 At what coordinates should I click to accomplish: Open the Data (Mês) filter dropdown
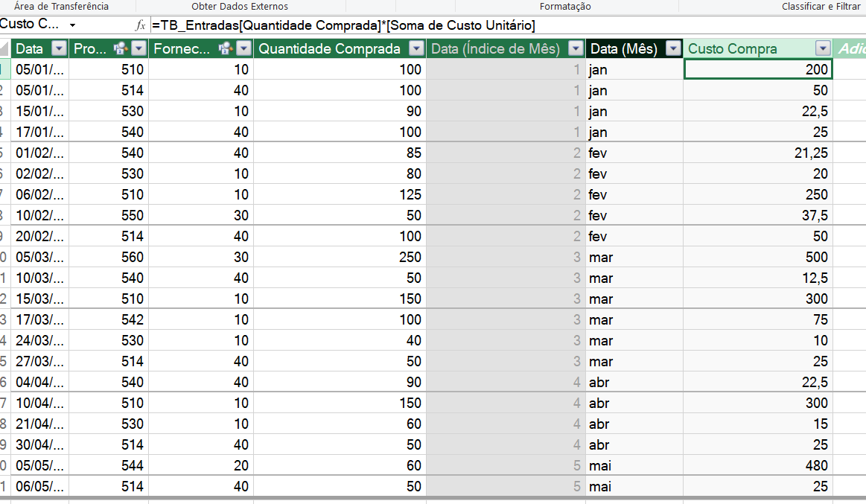[673, 48]
